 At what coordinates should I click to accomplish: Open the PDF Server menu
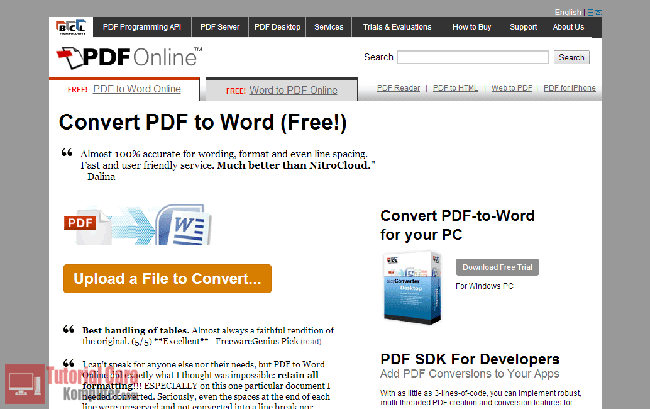coord(220,27)
